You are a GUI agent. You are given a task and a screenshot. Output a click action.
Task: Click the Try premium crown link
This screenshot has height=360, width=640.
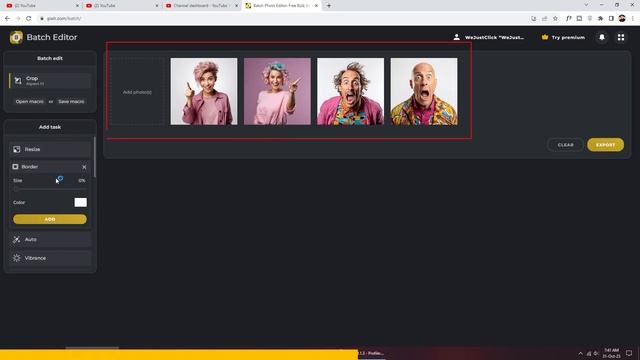(563, 37)
